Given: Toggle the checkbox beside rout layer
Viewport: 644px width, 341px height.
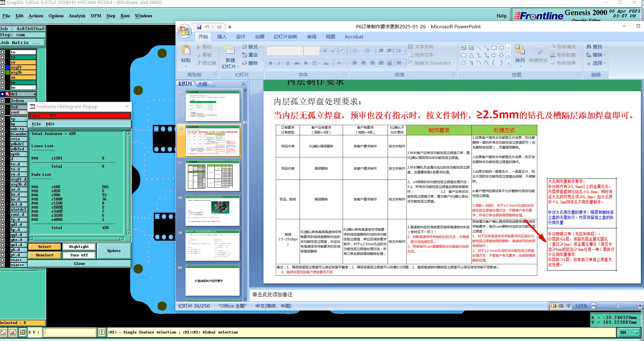Looking at the screenshot, I should [3, 112].
